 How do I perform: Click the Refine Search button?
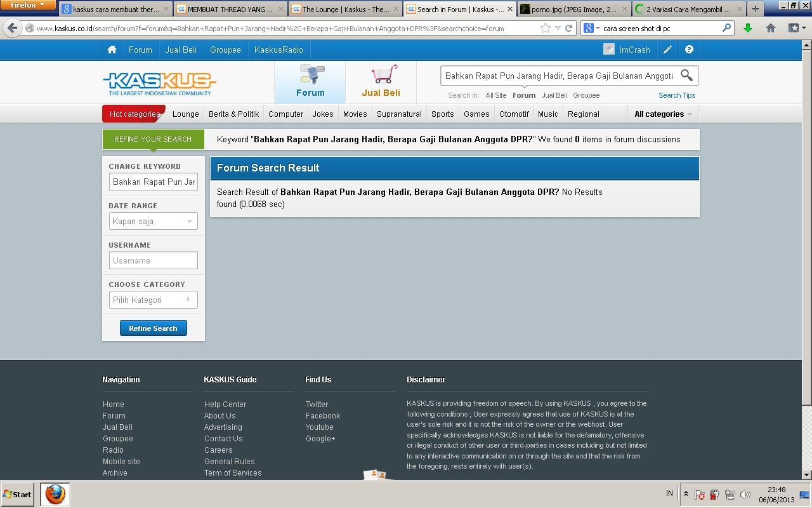(153, 328)
